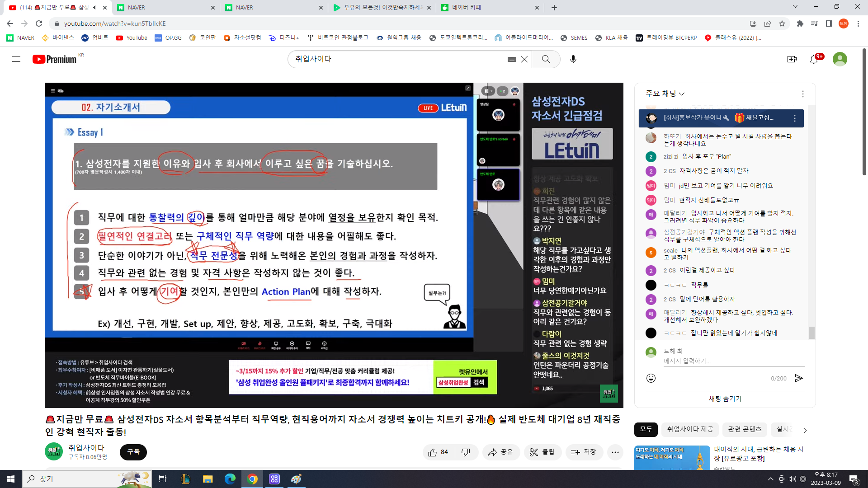Click the 구독 subscribe button
This screenshot has height=488, width=868.
pyautogui.click(x=133, y=452)
